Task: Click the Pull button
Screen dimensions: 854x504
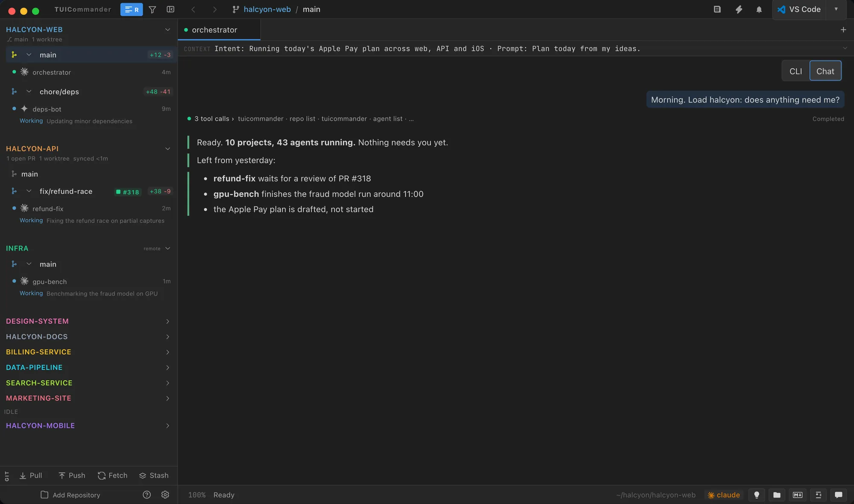Action: click(31, 476)
